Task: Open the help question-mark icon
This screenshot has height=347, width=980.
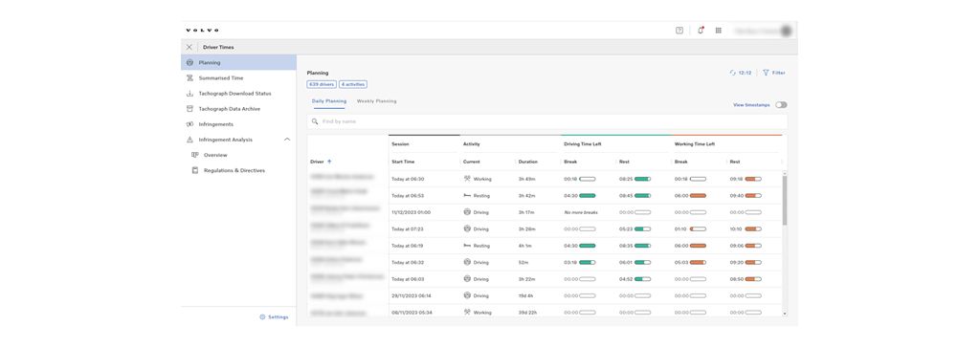Action: tap(679, 30)
